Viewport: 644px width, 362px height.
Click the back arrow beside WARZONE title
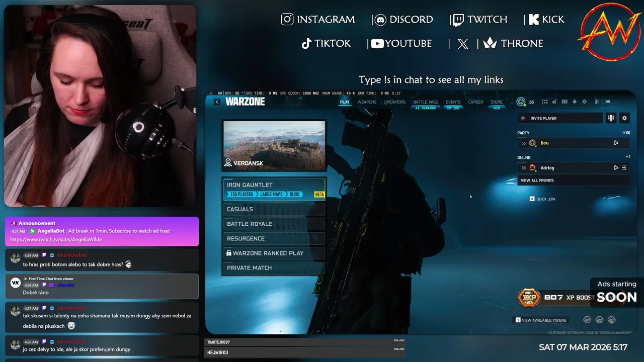217,102
